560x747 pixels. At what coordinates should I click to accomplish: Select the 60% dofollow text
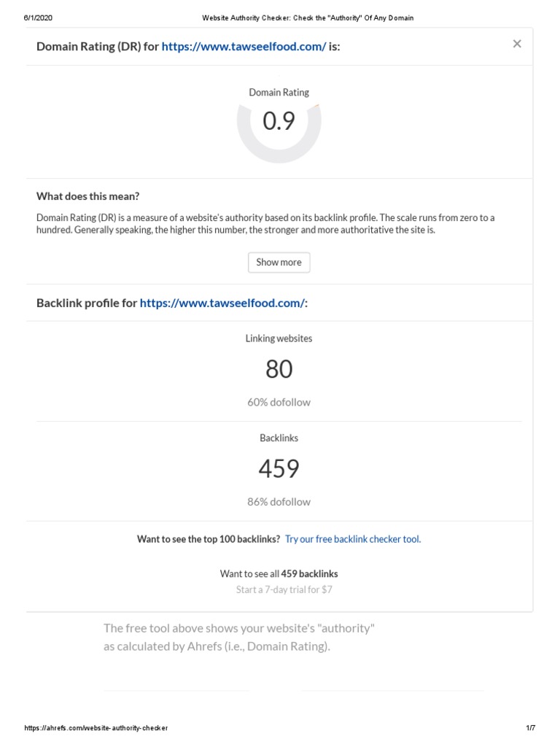coord(279,402)
